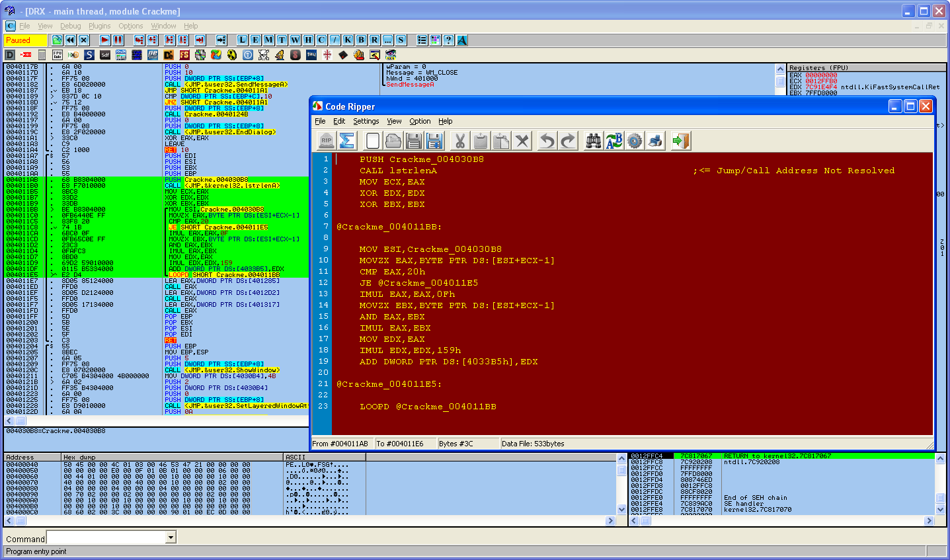Click the Undo arrow in Code Ripper

point(547,140)
